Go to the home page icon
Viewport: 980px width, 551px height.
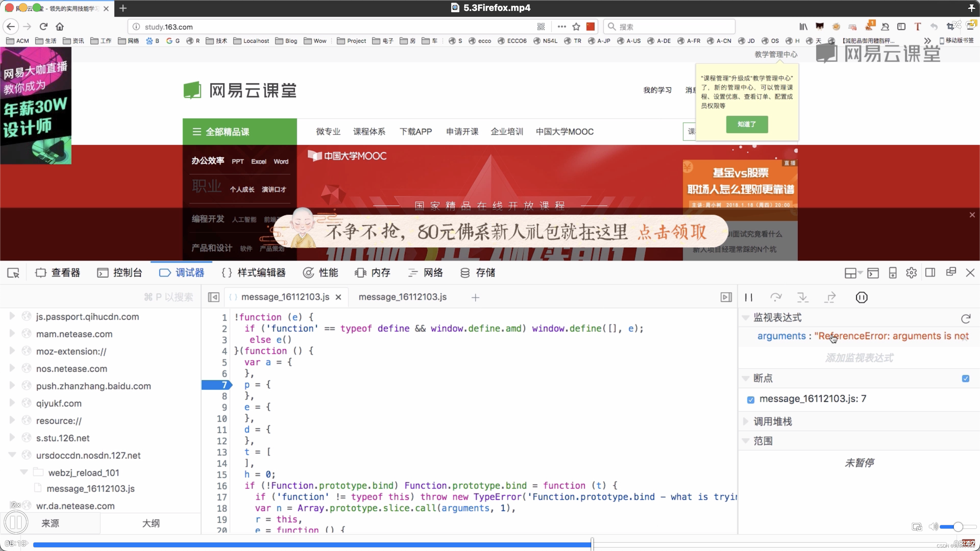pos(60,27)
